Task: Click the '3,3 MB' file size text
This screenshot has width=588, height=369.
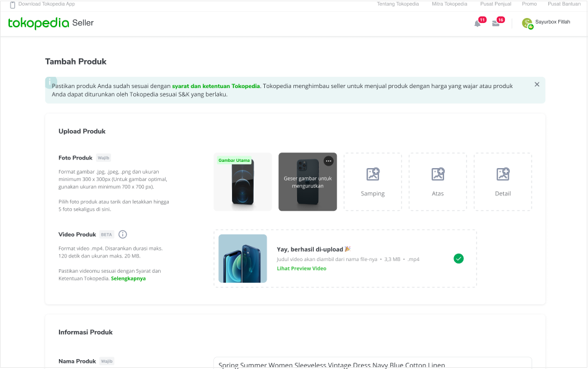Action: [392, 259]
